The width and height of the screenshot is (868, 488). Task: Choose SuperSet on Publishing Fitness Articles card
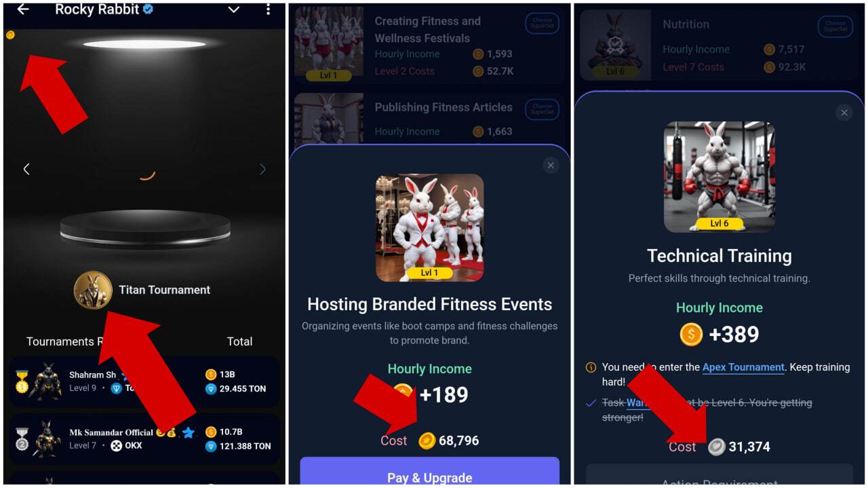click(542, 109)
